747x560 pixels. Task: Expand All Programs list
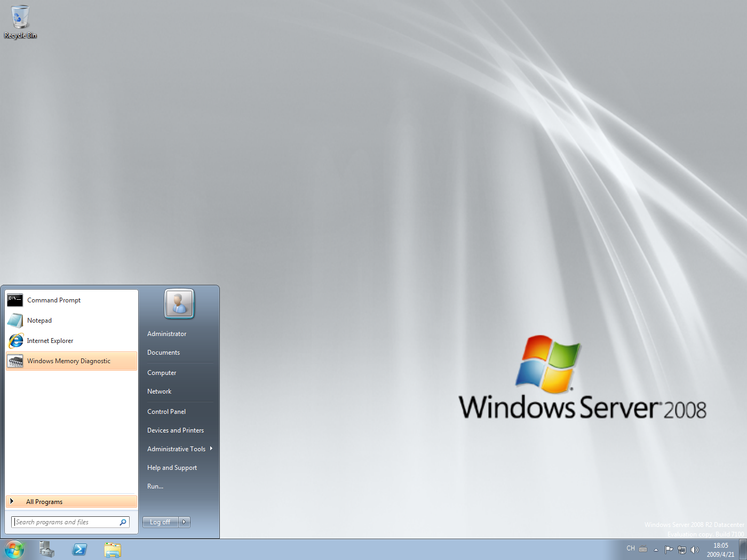pos(71,502)
